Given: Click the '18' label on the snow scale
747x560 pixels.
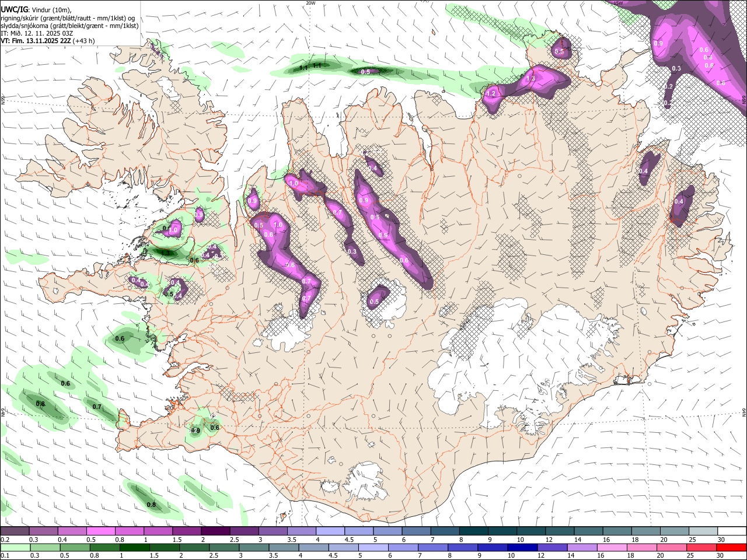Looking at the screenshot, I should [634, 540].
